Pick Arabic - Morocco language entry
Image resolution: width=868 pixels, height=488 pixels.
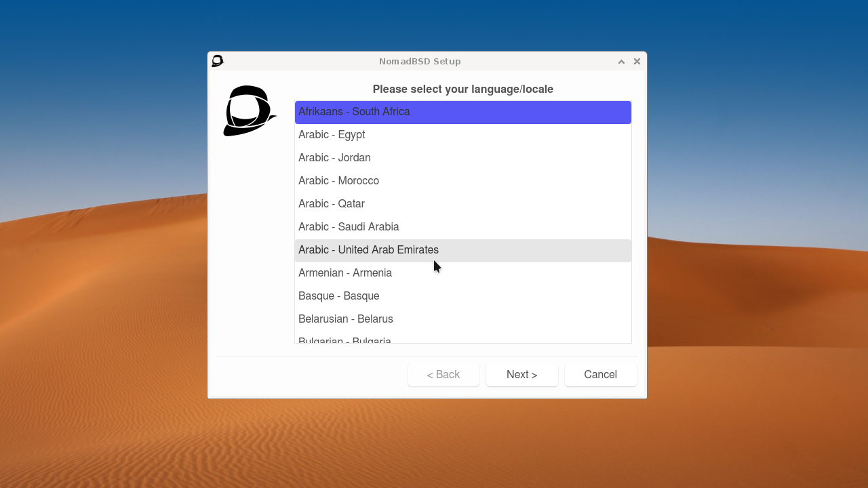click(x=463, y=182)
